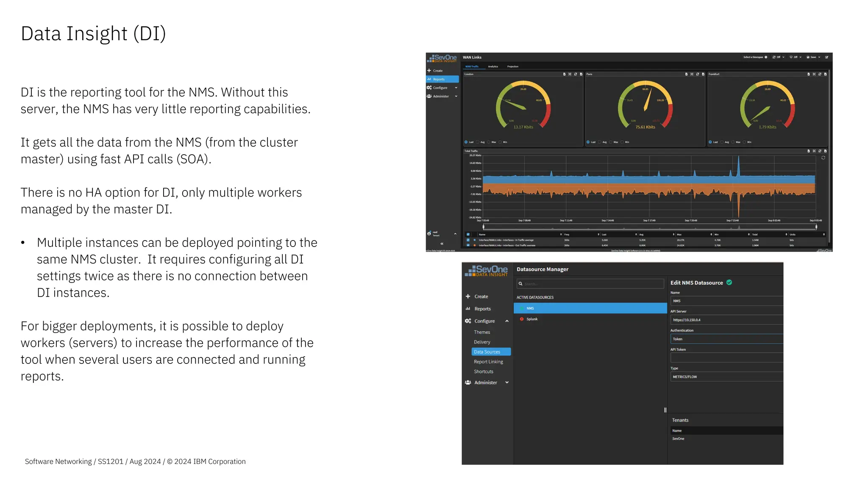
Task: Switch to the Projection tab
Action: pyautogui.click(x=513, y=67)
